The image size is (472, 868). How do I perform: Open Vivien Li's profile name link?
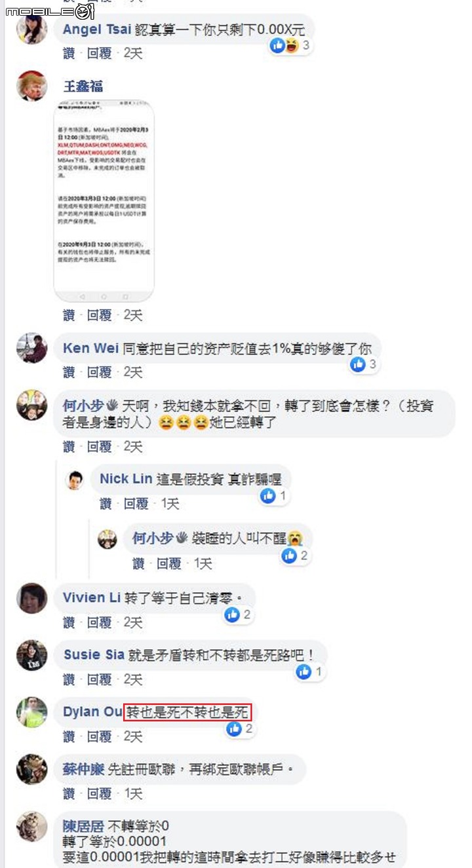tap(92, 597)
